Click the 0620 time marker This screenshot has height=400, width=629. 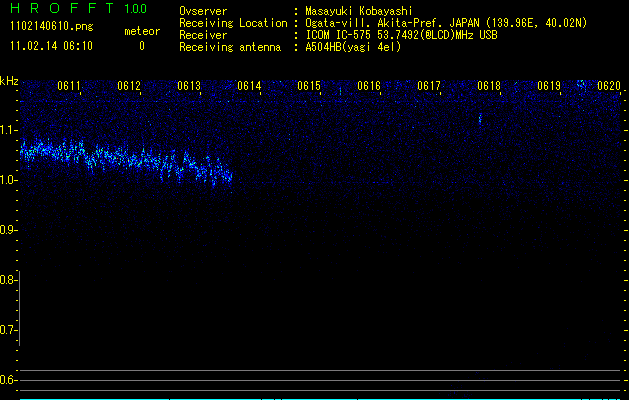tap(609, 86)
